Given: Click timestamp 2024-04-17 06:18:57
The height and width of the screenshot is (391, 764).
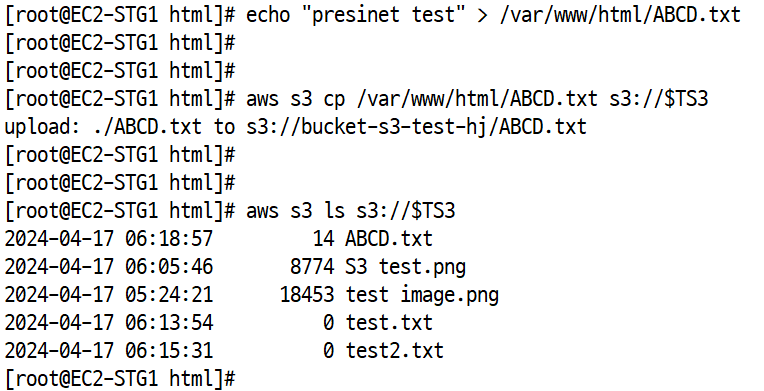Looking at the screenshot, I should pos(109,239).
